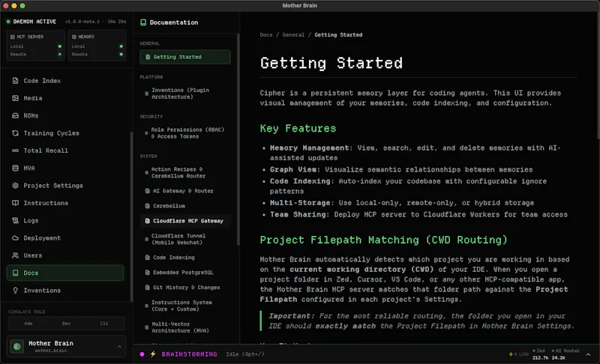Open Multi-Vector Architecture (MVA) doc
Screen dimensions: 600x364
(x=185, y=327)
